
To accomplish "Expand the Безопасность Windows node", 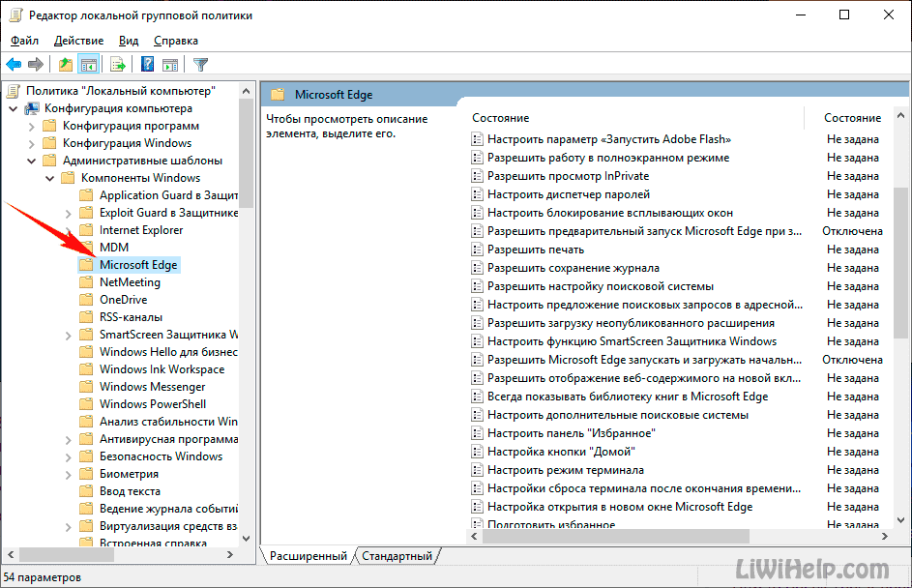I will click(68, 457).
